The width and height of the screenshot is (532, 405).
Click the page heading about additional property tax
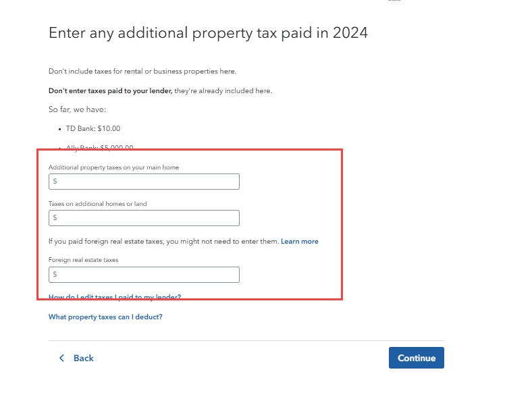[208, 32]
